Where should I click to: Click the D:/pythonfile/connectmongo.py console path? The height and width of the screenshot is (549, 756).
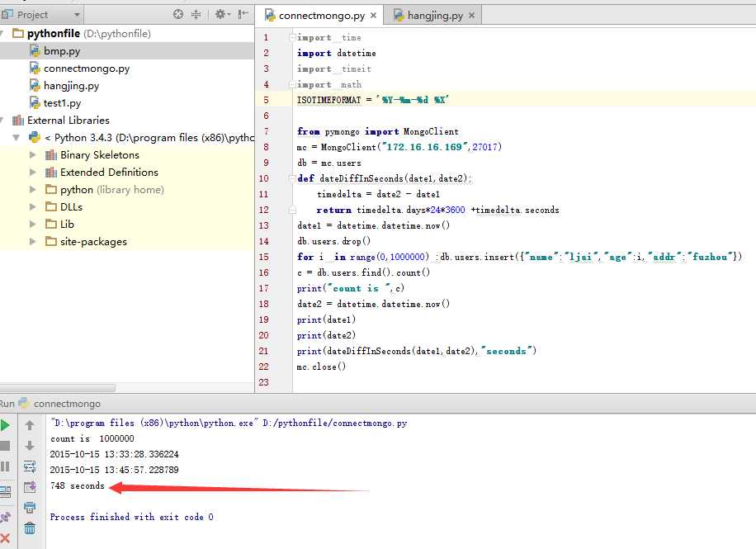(x=334, y=423)
